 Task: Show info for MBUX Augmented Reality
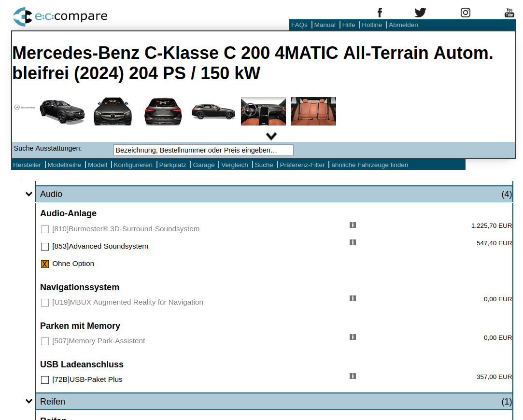coord(353,298)
